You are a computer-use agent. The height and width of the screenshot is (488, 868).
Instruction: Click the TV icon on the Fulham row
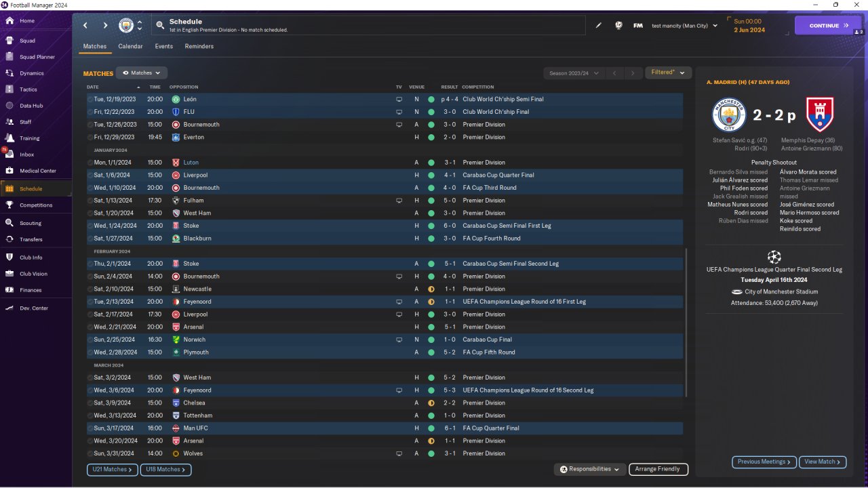click(x=399, y=201)
